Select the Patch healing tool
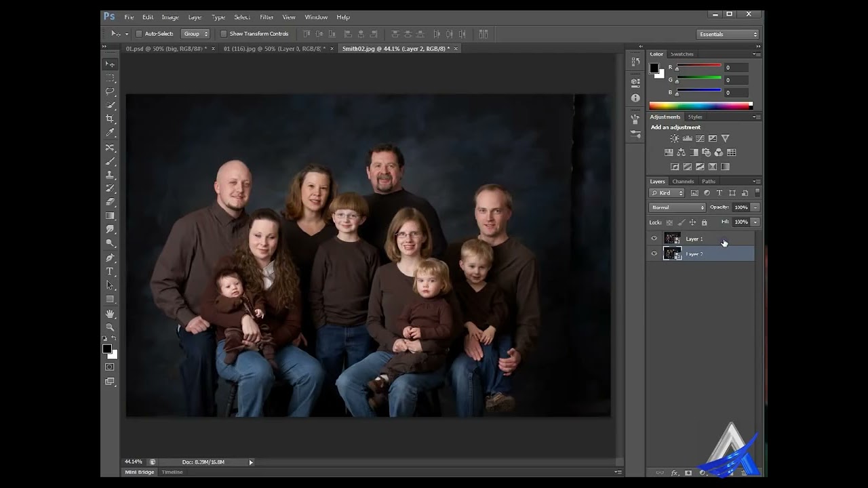The image size is (868, 488). 110,147
